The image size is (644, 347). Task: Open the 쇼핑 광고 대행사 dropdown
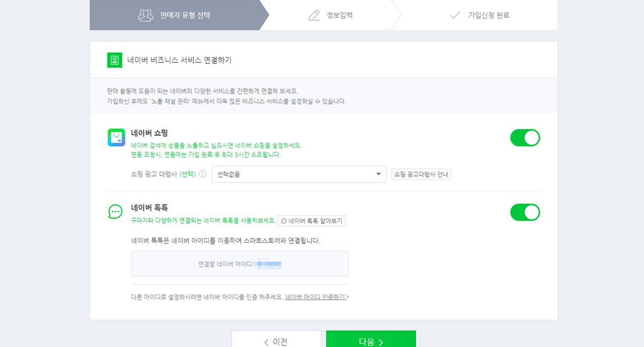point(299,174)
